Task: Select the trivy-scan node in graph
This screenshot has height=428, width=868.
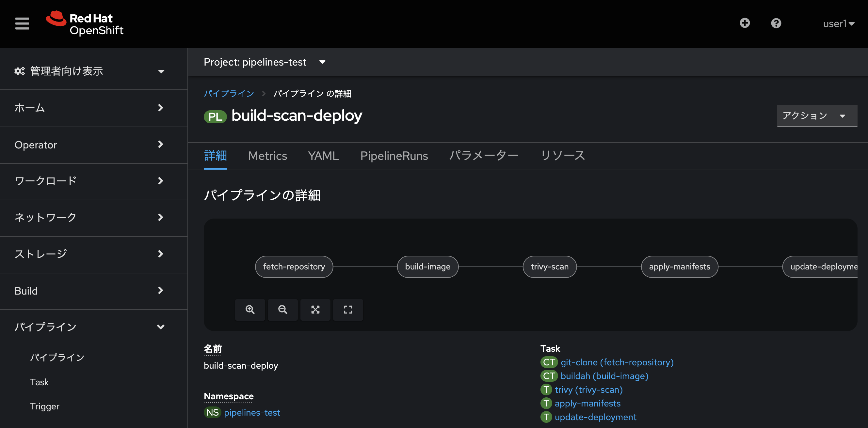Action: coord(550,267)
